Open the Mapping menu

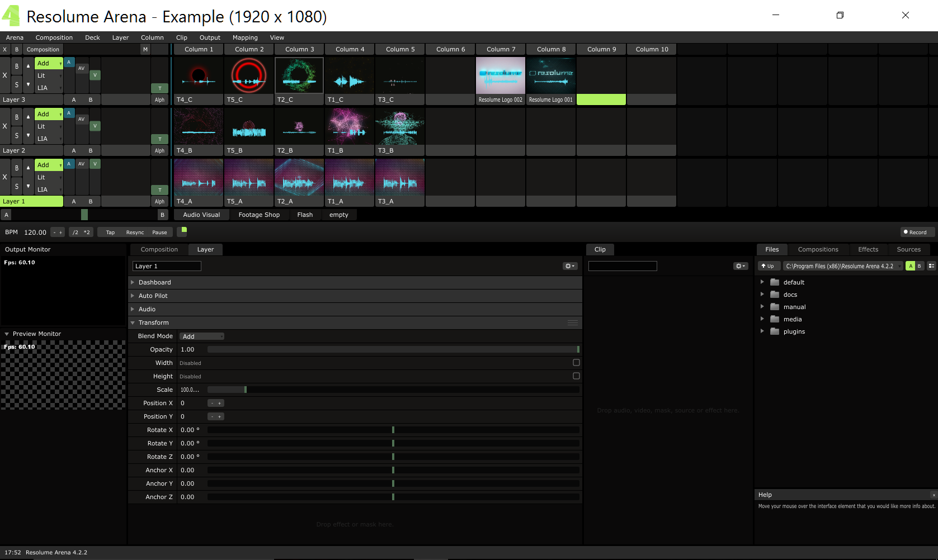coord(245,37)
